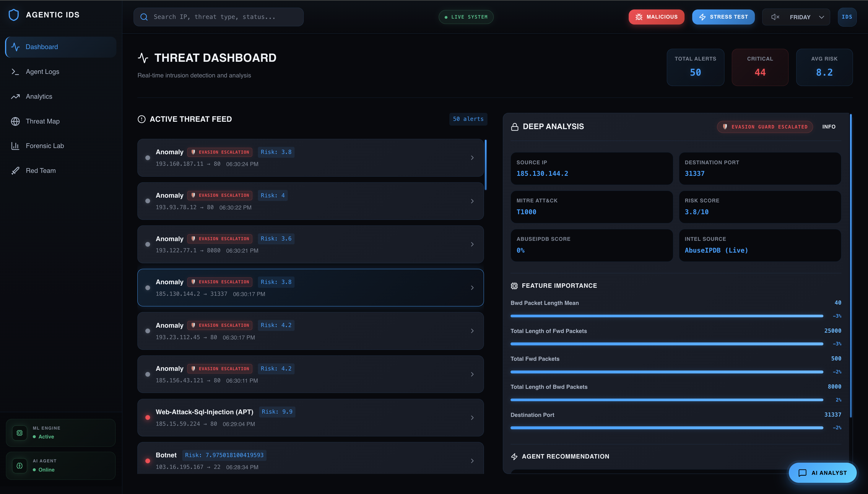Open the Agent Logs page
Viewport: 868px width, 494px height.
61,71
